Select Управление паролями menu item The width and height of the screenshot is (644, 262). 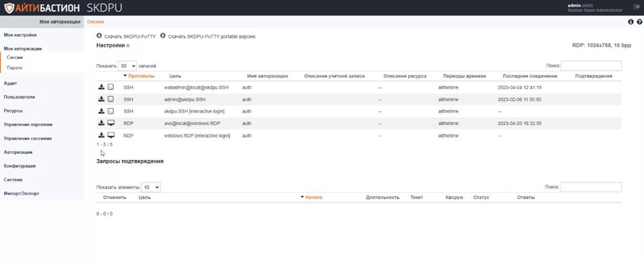(28, 125)
